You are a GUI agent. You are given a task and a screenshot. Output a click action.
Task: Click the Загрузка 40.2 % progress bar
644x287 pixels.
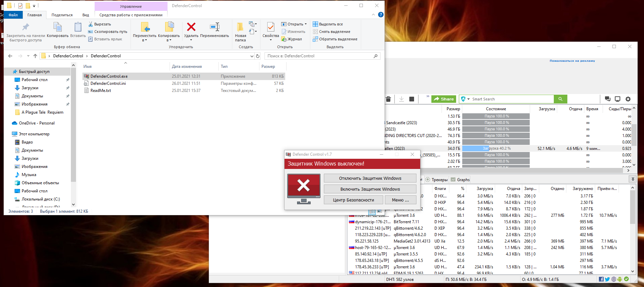pyautogui.click(x=496, y=148)
